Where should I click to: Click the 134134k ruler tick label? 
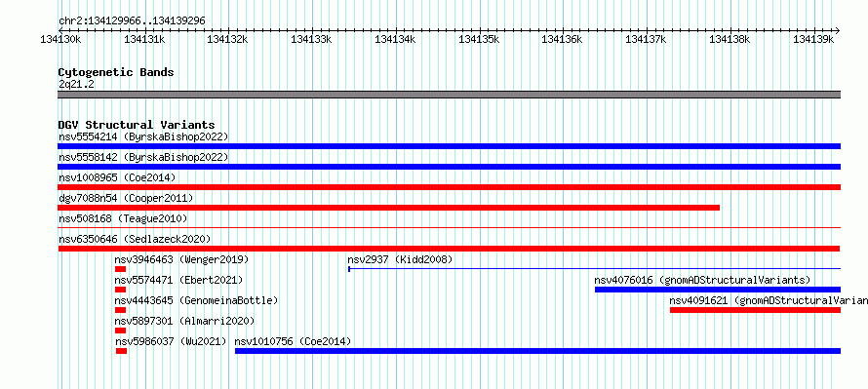(x=395, y=39)
